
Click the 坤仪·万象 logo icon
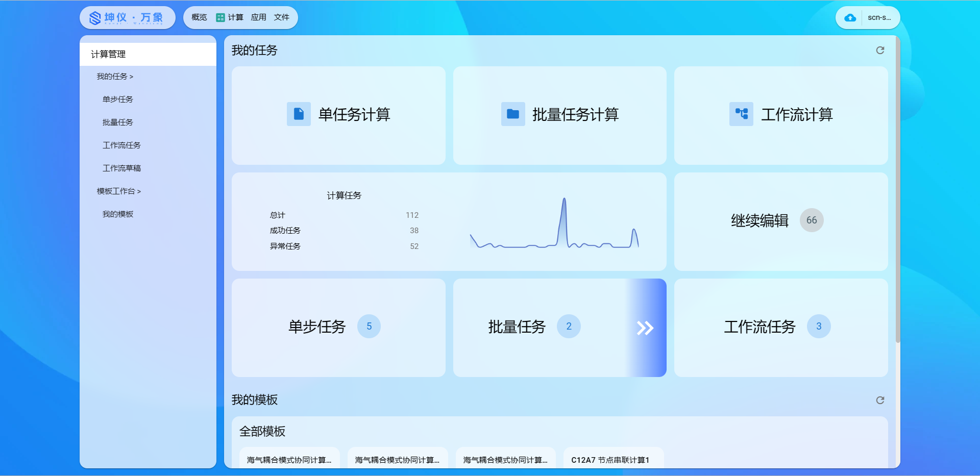coord(95,18)
